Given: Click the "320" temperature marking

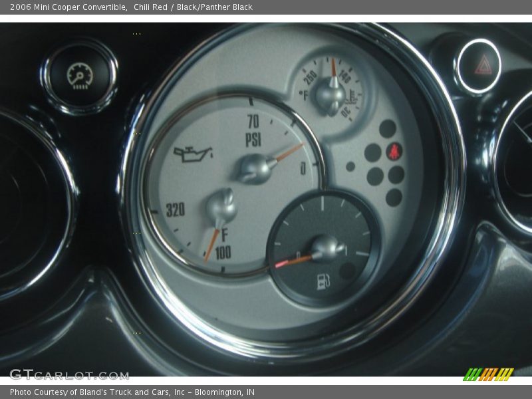Looking at the screenshot, I should [x=176, y=209].
